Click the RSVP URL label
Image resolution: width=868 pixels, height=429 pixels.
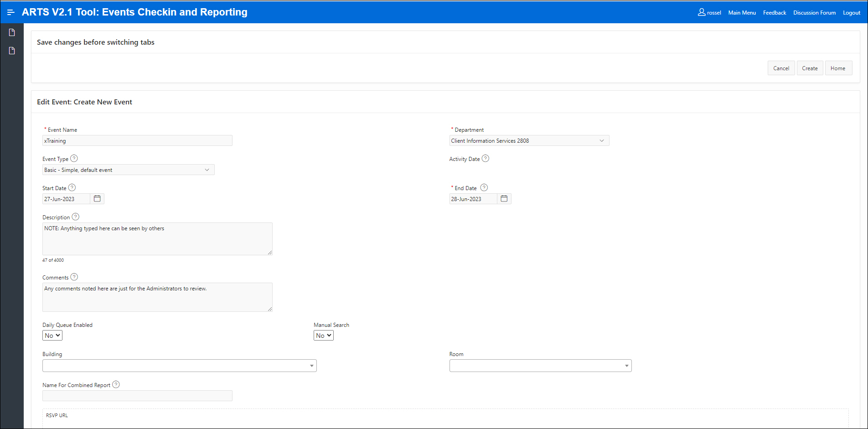point(57,415)
